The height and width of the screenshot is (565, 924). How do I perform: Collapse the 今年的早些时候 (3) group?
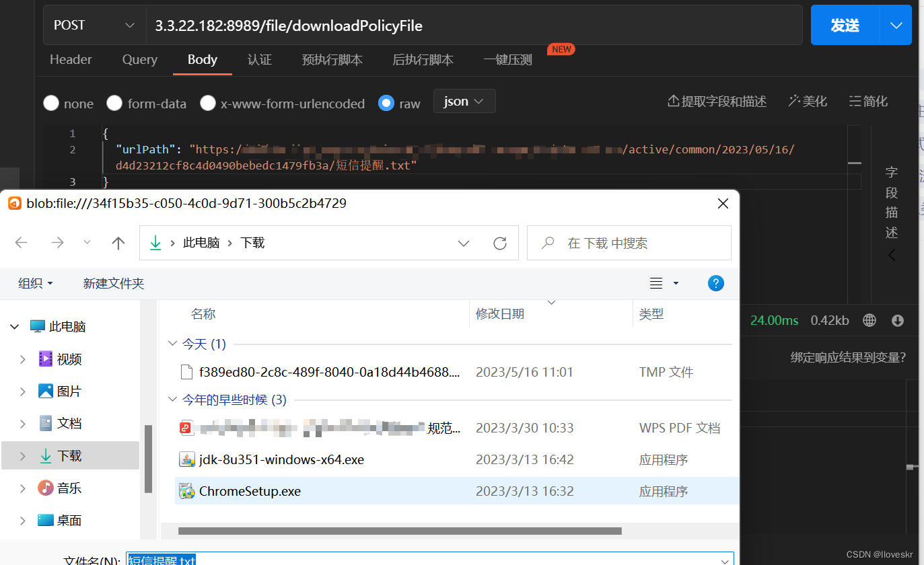pos(172,400)
